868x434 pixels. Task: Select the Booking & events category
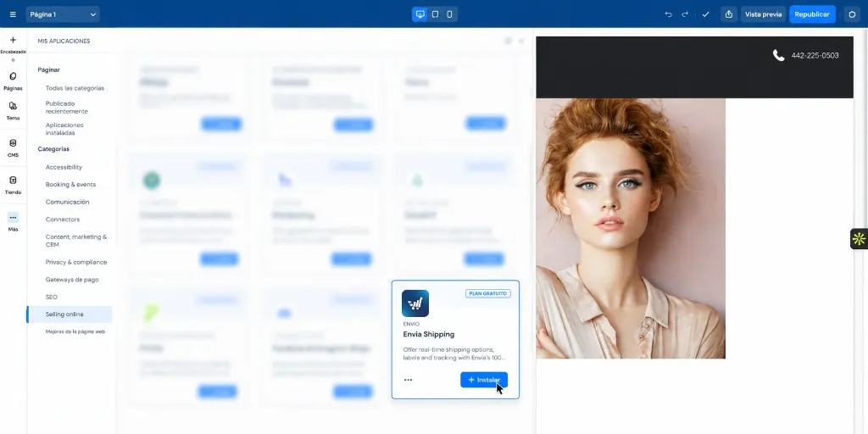(70, 184)
